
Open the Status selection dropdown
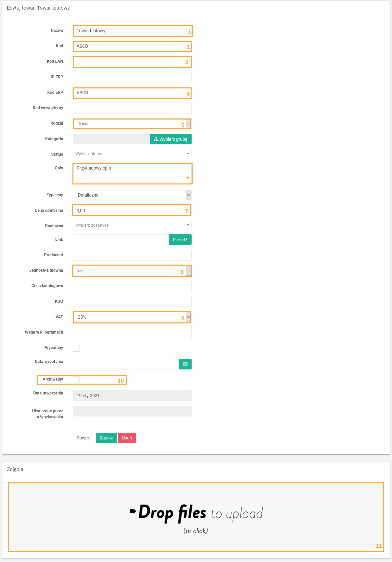pyautogui.click(x=132, y=154)
